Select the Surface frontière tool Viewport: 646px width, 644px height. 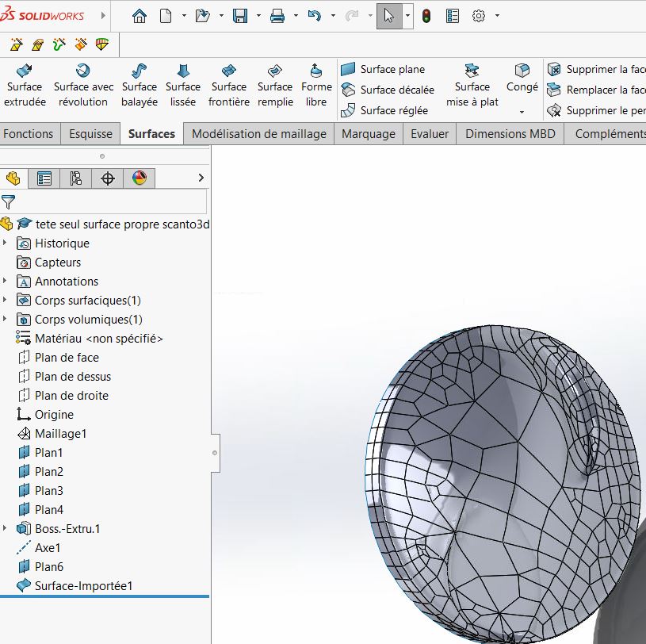click(x=228, y=86)
